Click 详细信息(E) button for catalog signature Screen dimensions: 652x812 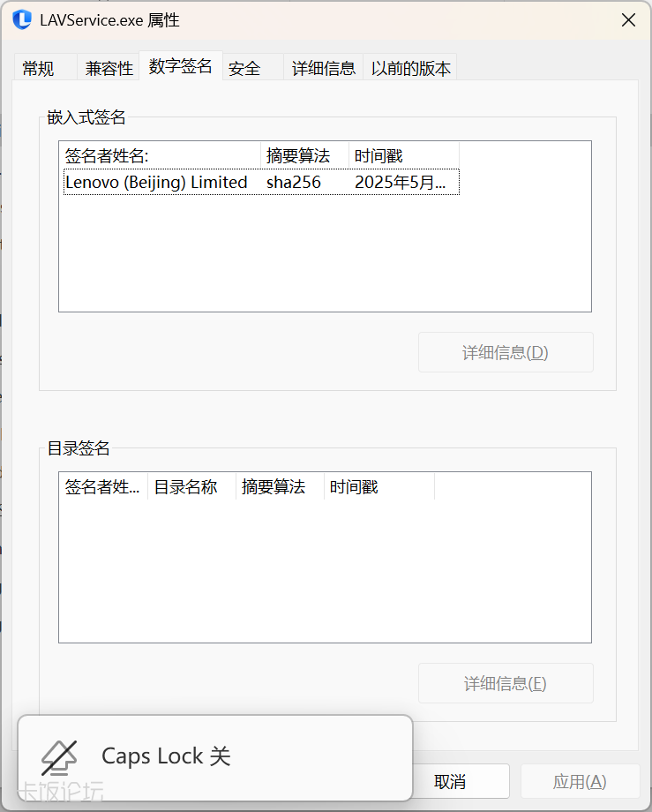coord(506,683)
